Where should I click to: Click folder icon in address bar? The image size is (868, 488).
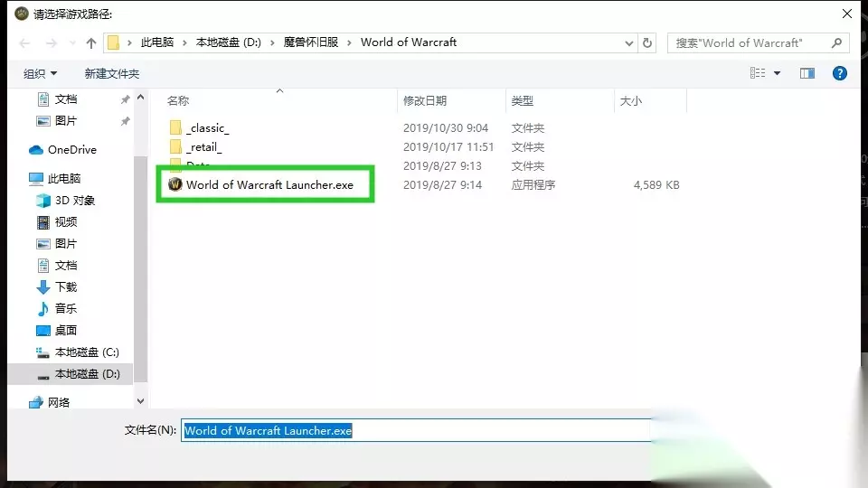pyautogui.click(x=114, y=42)
